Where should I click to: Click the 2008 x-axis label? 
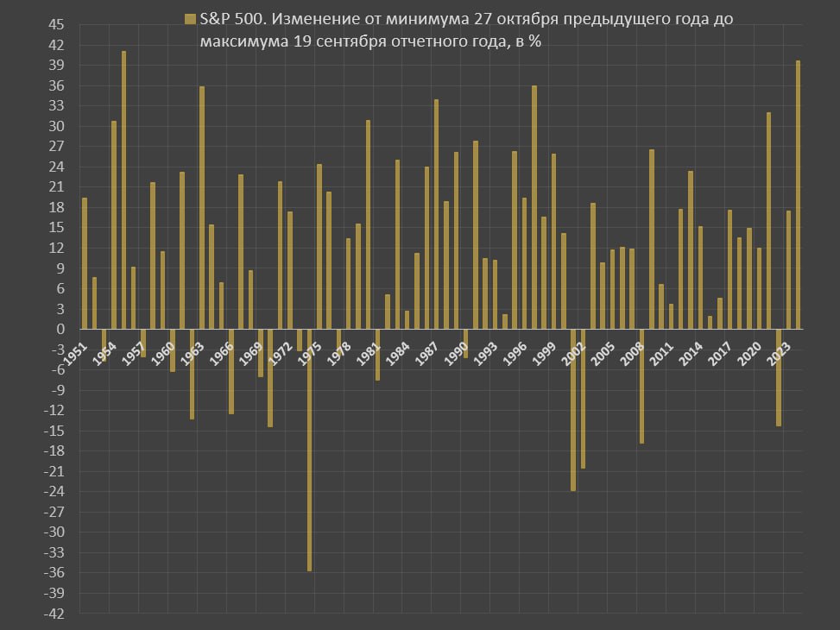tap(631, 353)
